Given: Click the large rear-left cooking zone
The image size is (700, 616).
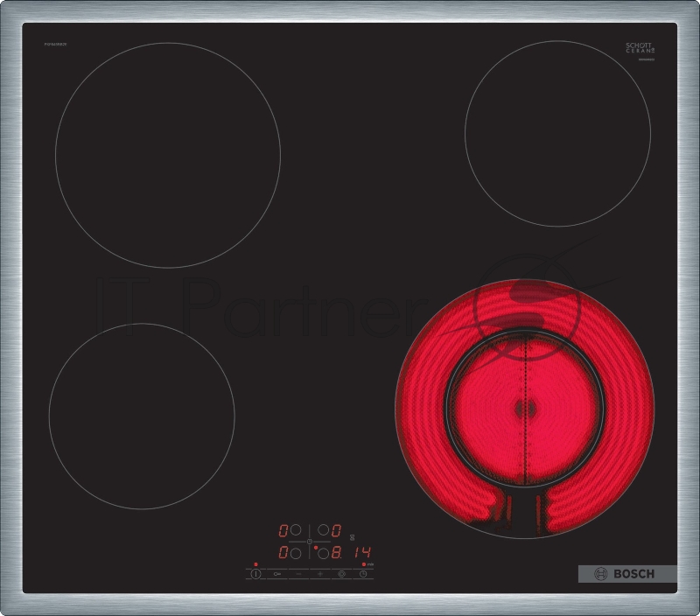Looking at the screenshot, I should click(167, 155).
